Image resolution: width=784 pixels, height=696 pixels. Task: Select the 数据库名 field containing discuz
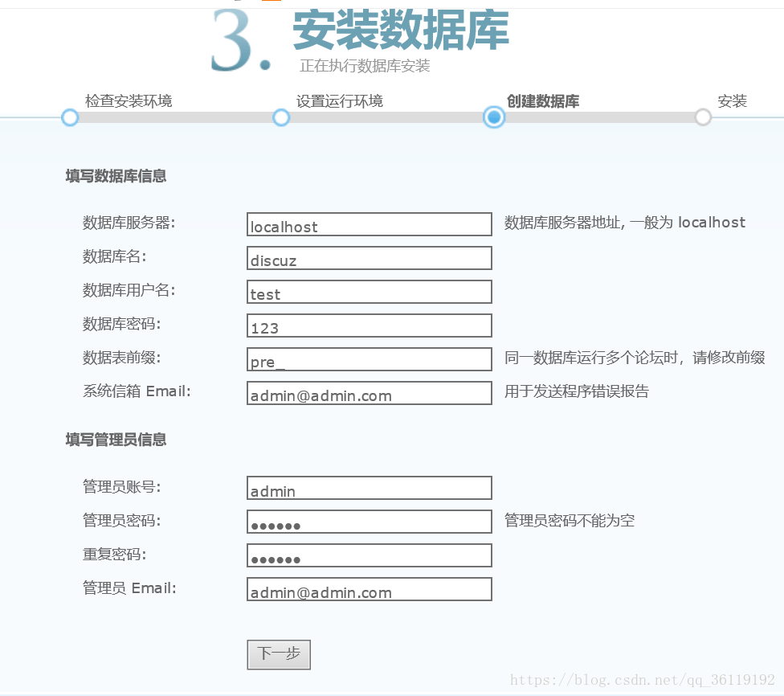click(x=369, y=258)
